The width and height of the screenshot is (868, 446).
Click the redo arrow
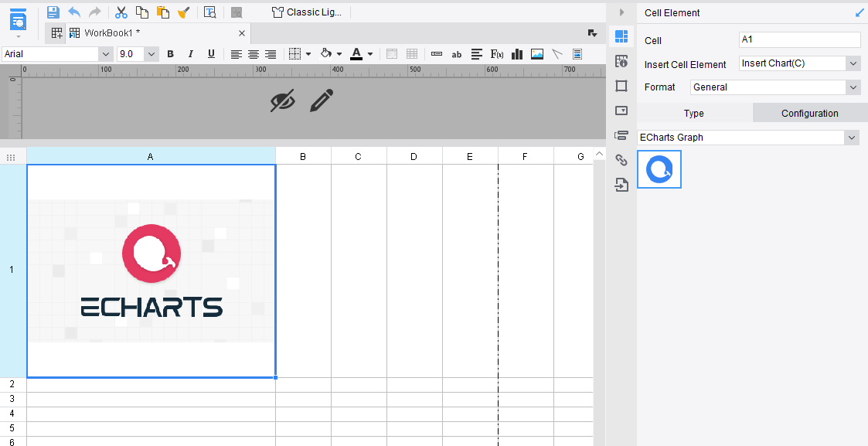[95, 12]
